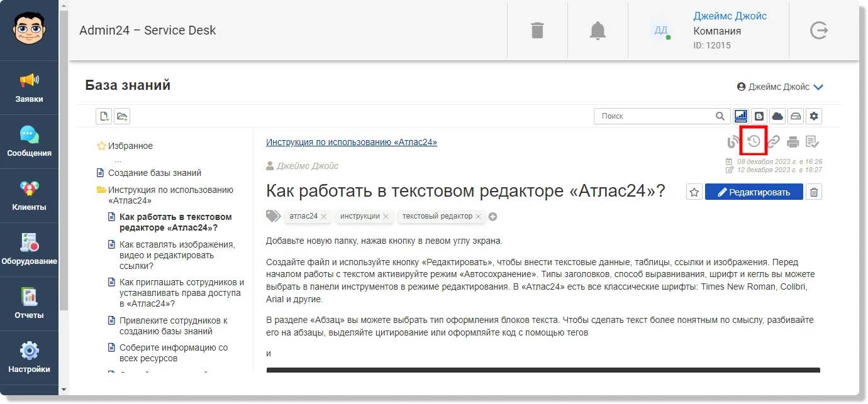Click the cloud icon in toolbar
Viewport: 868px width, 404px height.
[x=777, y=116]
